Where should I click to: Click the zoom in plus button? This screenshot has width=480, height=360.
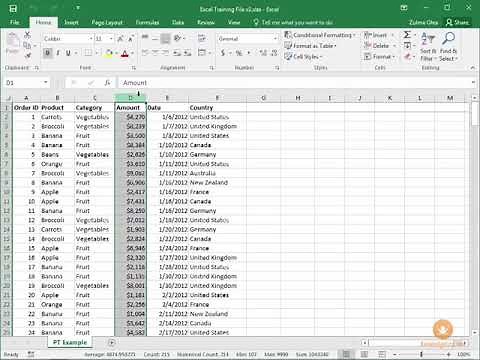pos(449,354)
